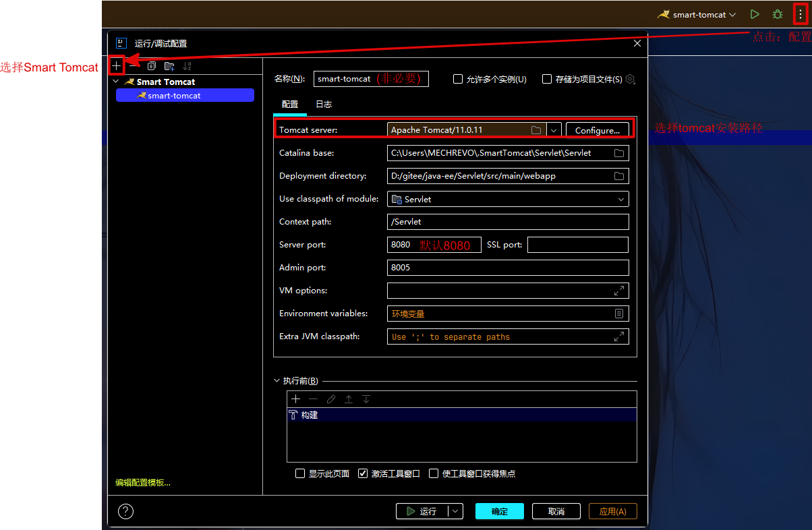Browse folder icon for Catalina base

619,153
